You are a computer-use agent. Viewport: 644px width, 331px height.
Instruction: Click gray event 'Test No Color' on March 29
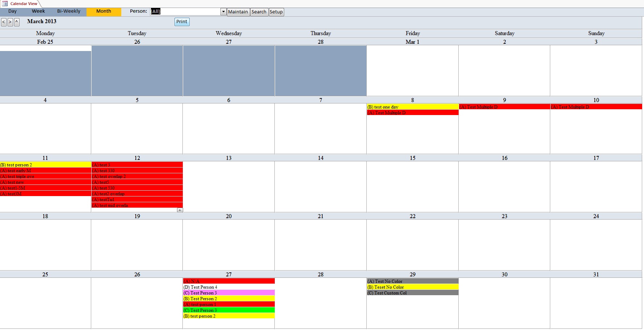coord(412,281)
